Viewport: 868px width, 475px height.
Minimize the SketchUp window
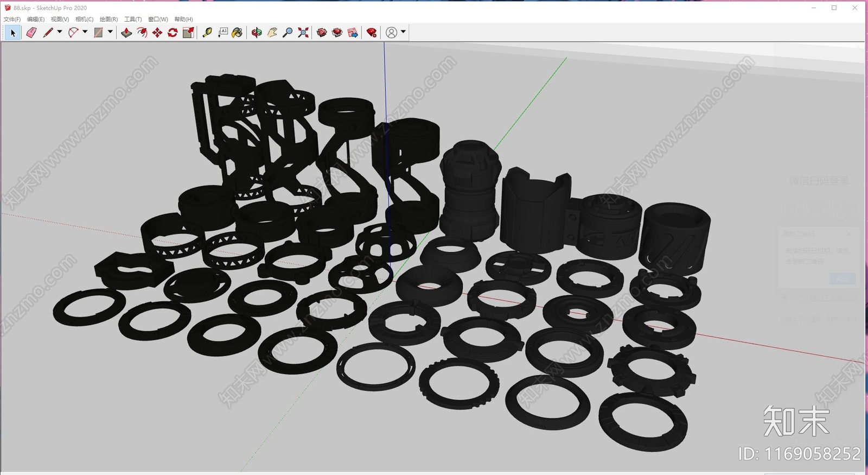click(x=814, y=8)
